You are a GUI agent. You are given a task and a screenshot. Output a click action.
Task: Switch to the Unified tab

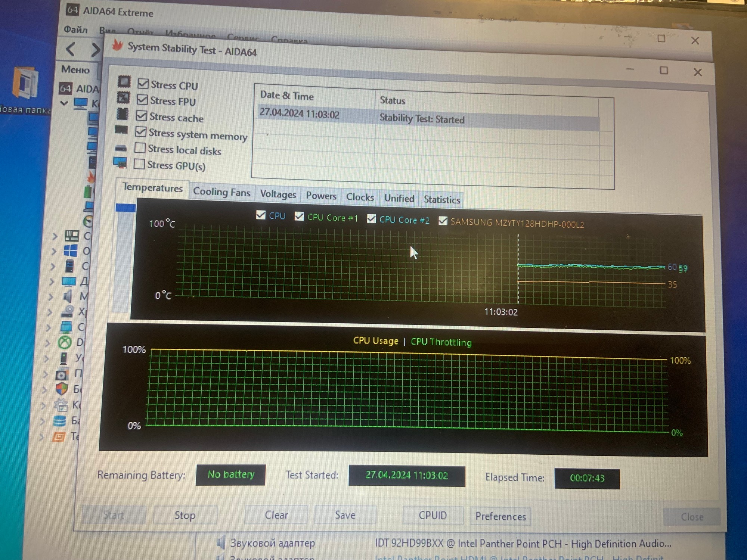click(399, 198)
